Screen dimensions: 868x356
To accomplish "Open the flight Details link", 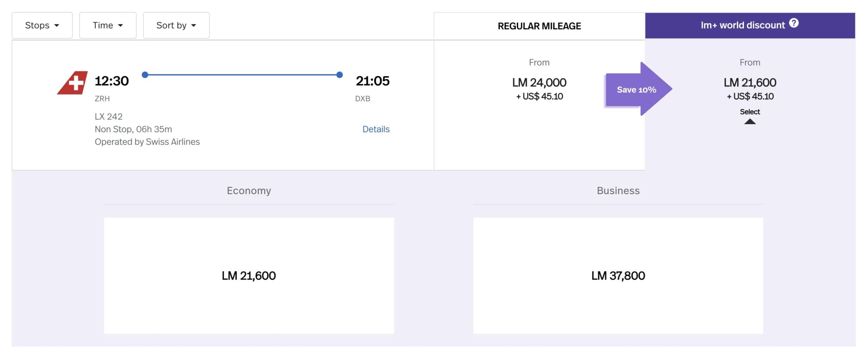I will coord(376,129).
